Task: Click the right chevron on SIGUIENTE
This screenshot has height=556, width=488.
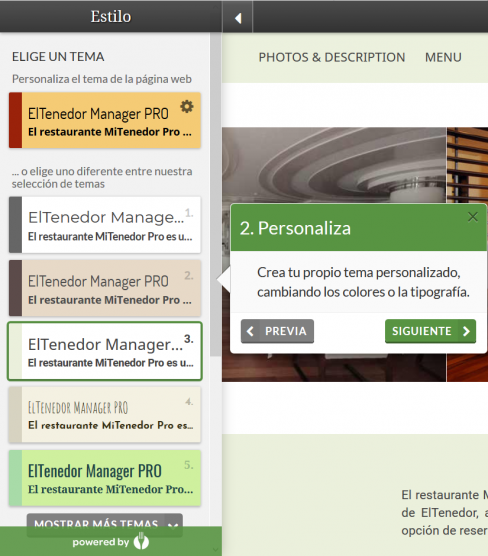Action: point(466,331)
